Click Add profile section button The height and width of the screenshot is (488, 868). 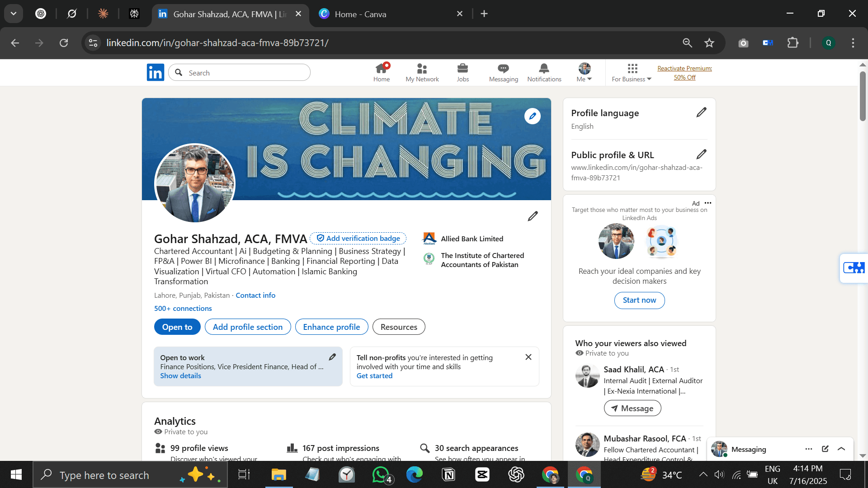tap(247, 327)
